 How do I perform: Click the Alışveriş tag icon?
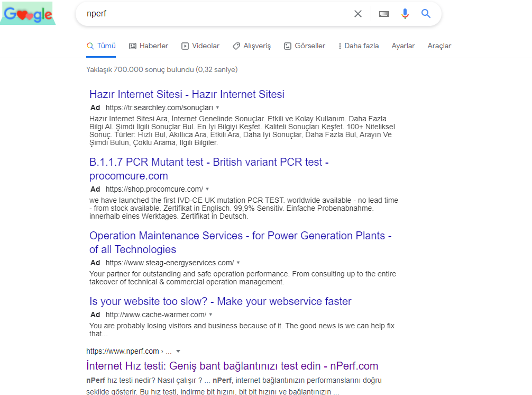point(236,46)
